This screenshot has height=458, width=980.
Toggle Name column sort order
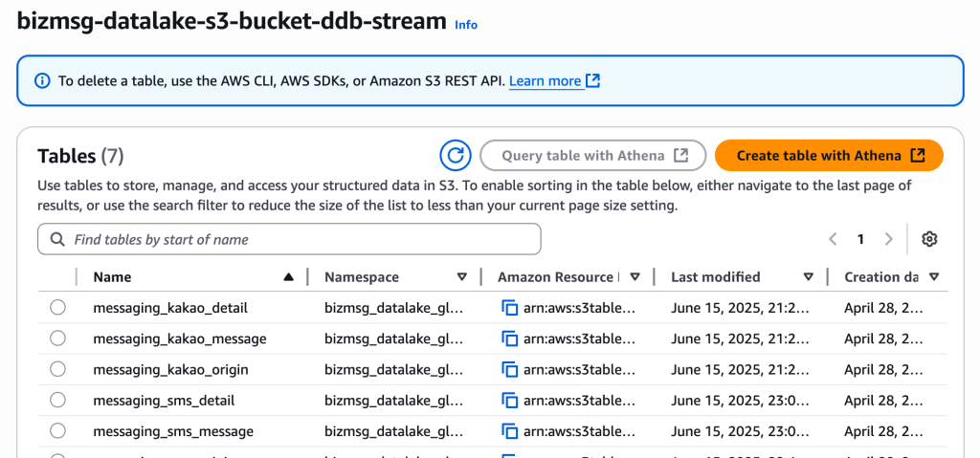pyautogui.click(x=288, y=277)
